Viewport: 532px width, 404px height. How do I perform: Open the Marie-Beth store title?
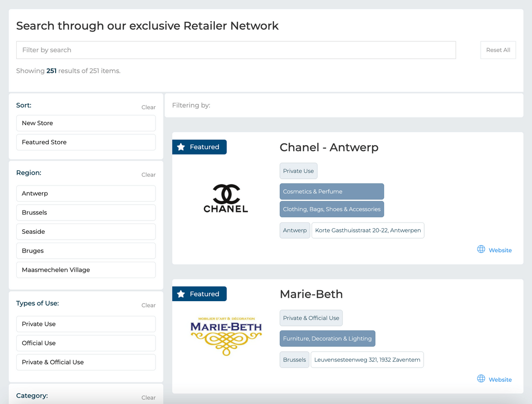pos(311,294)
